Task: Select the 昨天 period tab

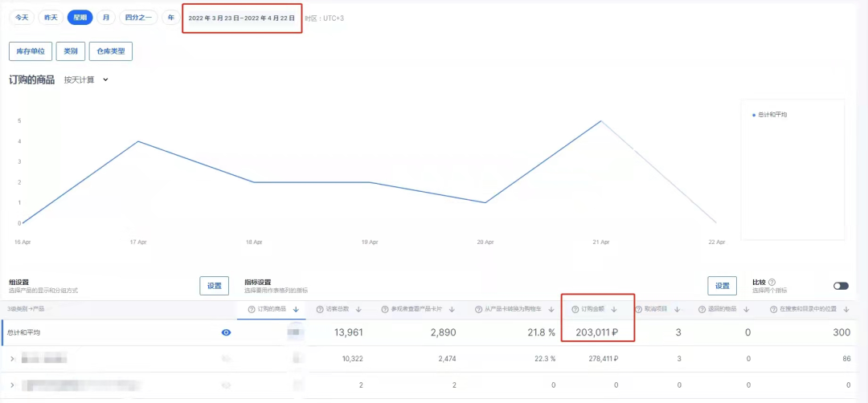Action: pos(51,18)
